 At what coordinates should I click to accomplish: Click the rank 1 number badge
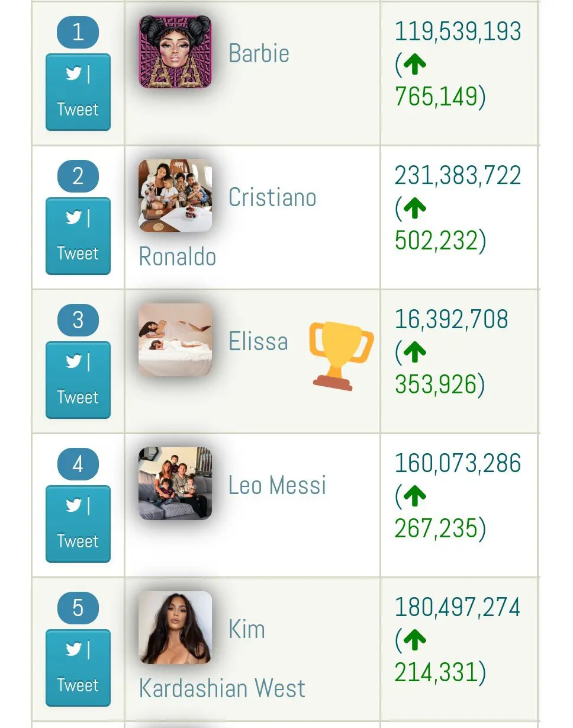pos(78,33)
